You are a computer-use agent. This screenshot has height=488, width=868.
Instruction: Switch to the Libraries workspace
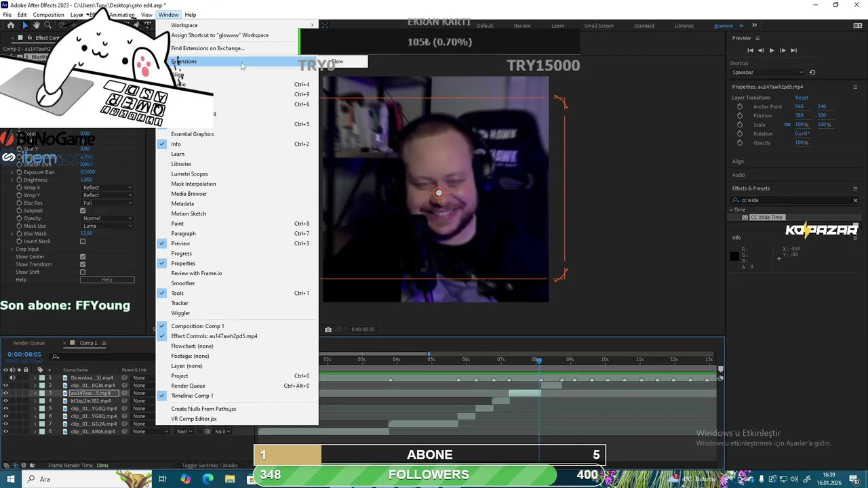coord(684,26)
